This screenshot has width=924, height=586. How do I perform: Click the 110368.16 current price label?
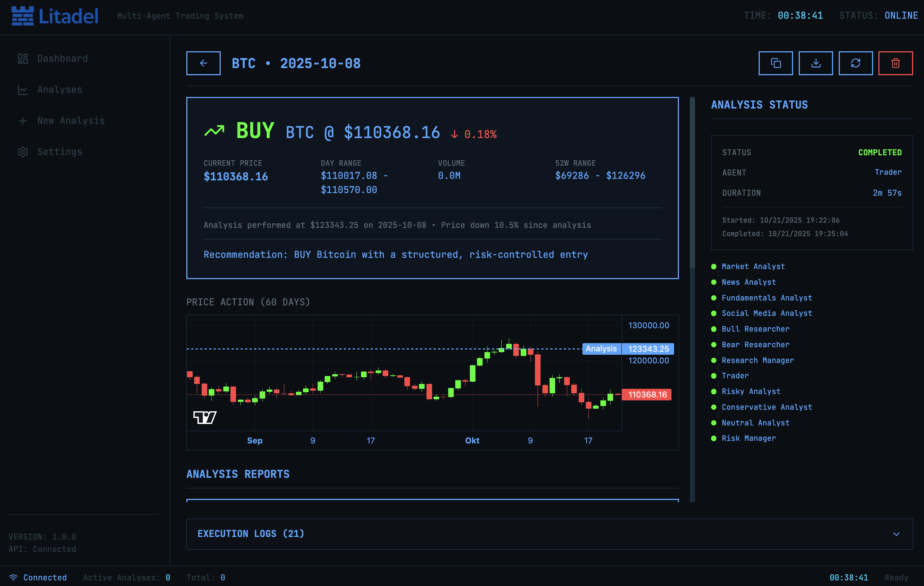646,394
